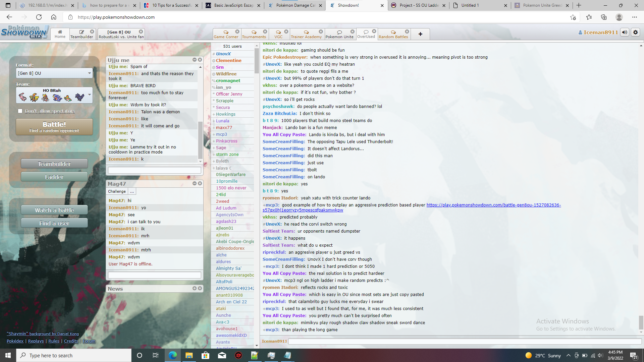Challenge Mag47 using Challenge button
Image resolution: width=644 pixels, height=362 pixels.
tap(117, 191)
